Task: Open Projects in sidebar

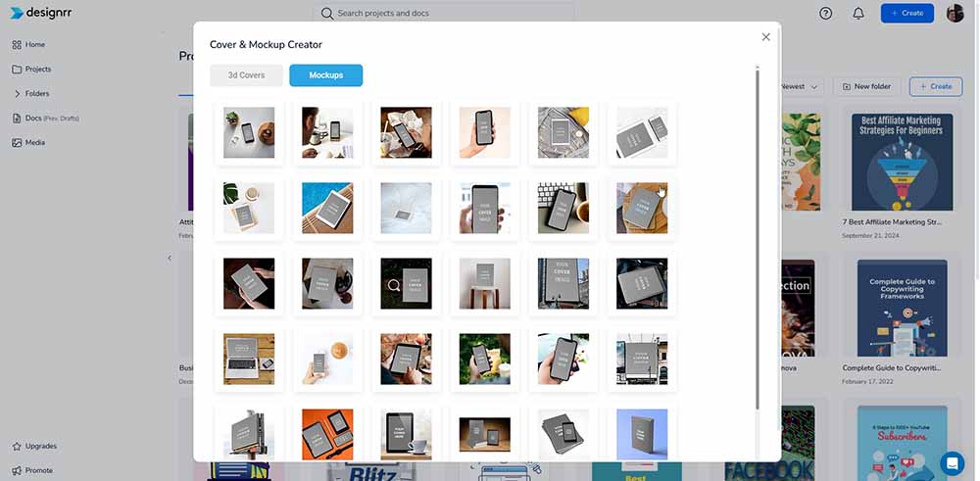Action: point(32,69)
